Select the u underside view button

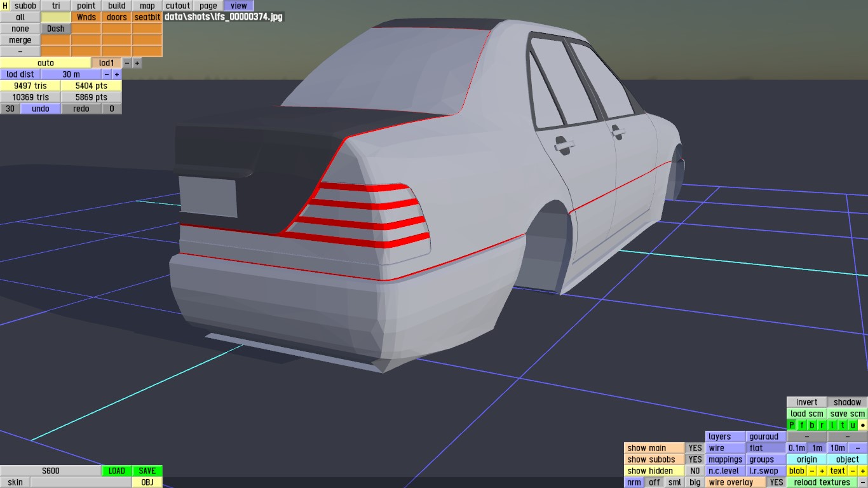coord(853,425)
